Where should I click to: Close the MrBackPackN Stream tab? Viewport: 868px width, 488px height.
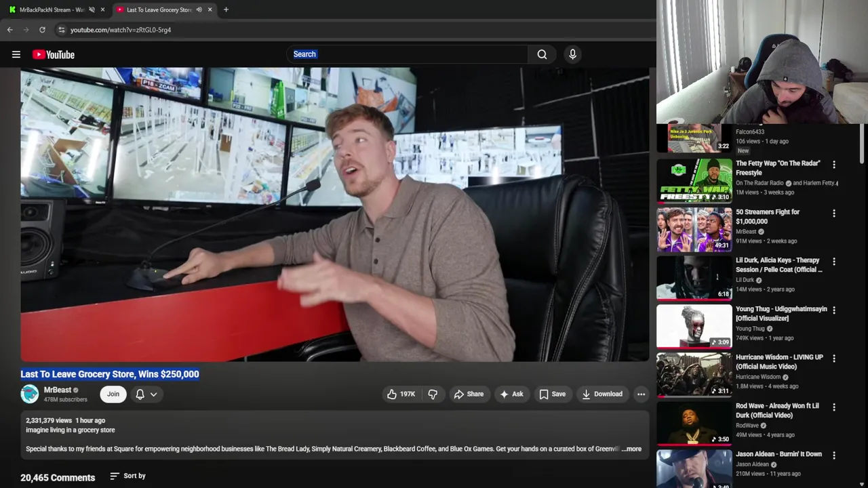click(102, 9)
